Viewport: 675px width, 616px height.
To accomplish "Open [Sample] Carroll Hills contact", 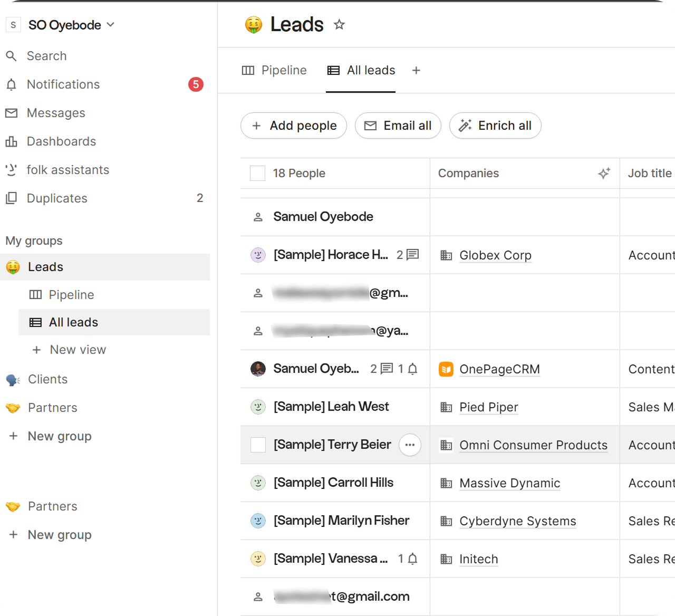I will click(333, 483).
